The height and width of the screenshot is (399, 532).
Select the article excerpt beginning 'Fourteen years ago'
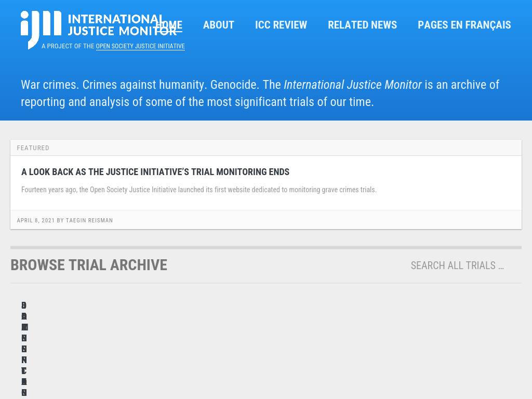(199, 190)
